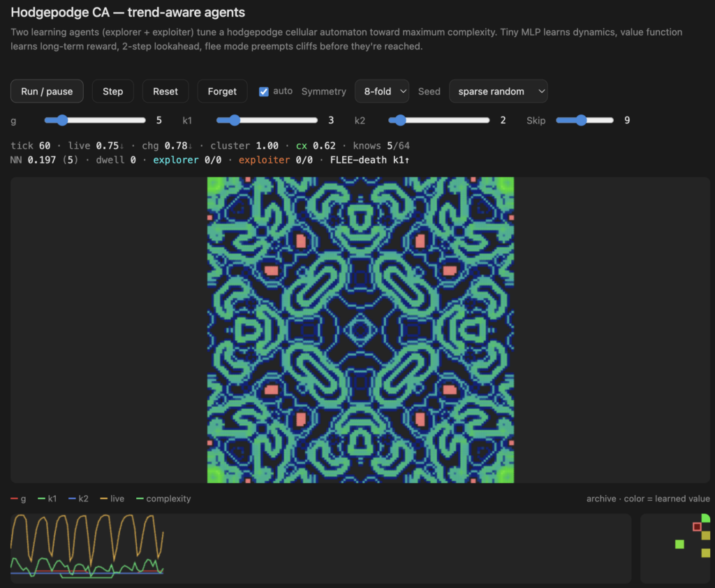Open the Seed sparse random dropdown
Image resolution: width=715 pixels, height=588 pixels.
[498, 91]
